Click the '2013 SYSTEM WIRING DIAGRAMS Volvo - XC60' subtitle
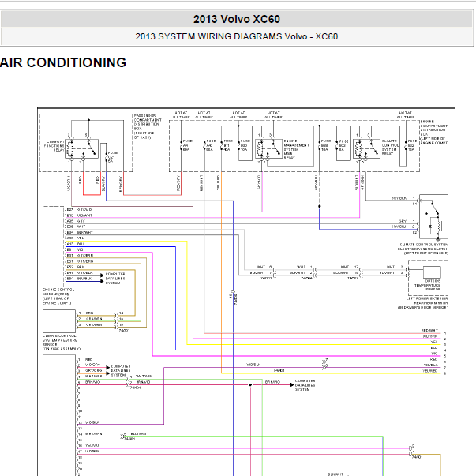The height and width of the screenshot is (476, 476). (237, 36)
